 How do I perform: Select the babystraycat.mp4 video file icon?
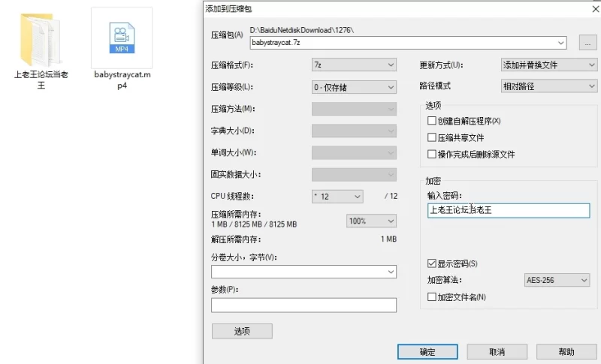tap(122, 38)
